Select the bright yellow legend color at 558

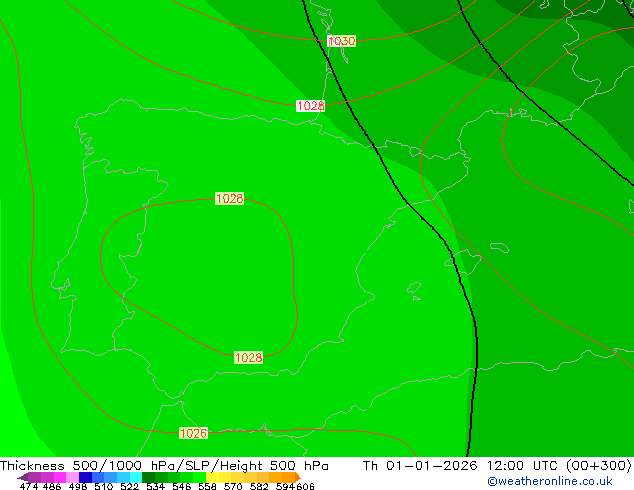tap(212, 477)
